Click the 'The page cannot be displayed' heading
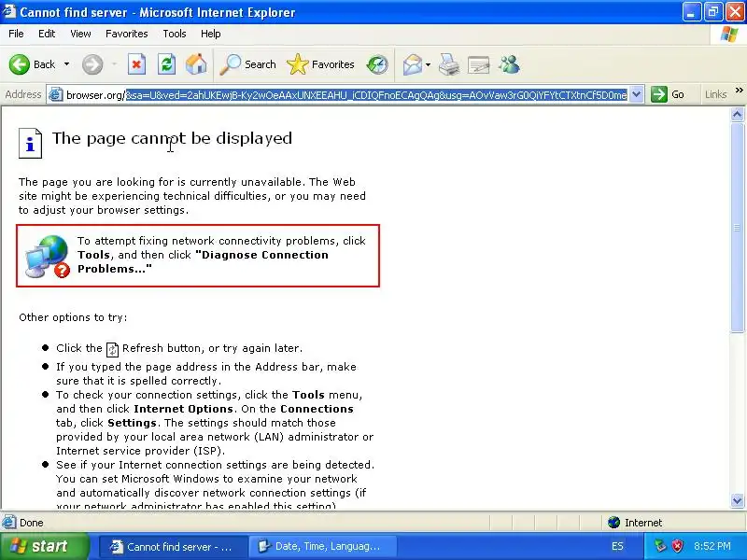This screenshot has width=747, height=560. click(x=172, y=138)
